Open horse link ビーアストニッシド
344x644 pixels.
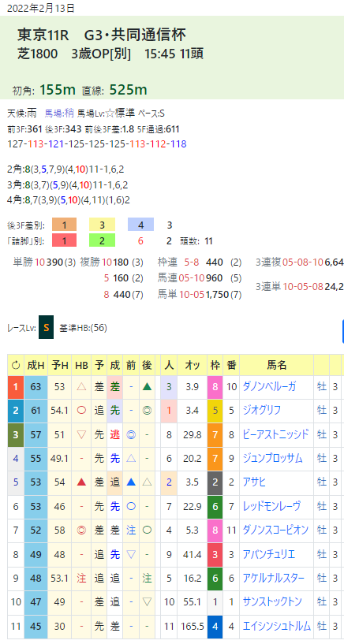pos(276,434)
